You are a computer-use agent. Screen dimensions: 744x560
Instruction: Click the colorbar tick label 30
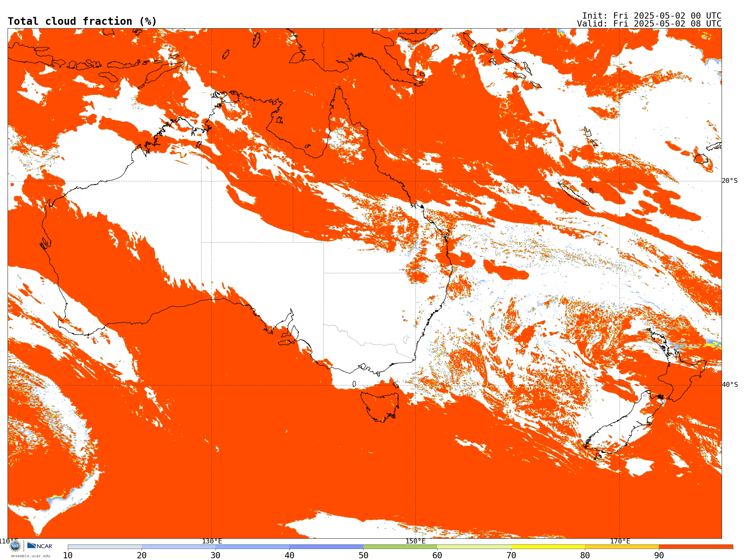click(216, 556)
